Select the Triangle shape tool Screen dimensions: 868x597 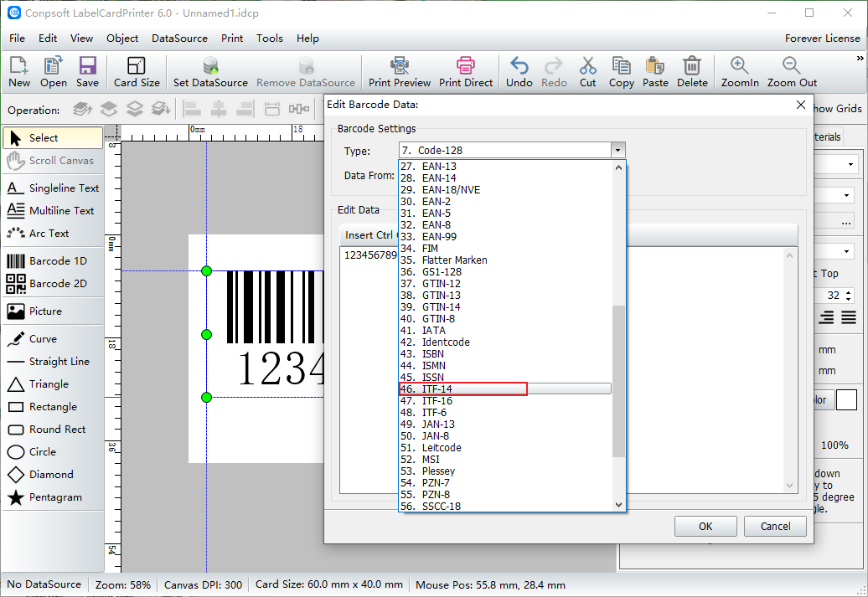point(53,384)
